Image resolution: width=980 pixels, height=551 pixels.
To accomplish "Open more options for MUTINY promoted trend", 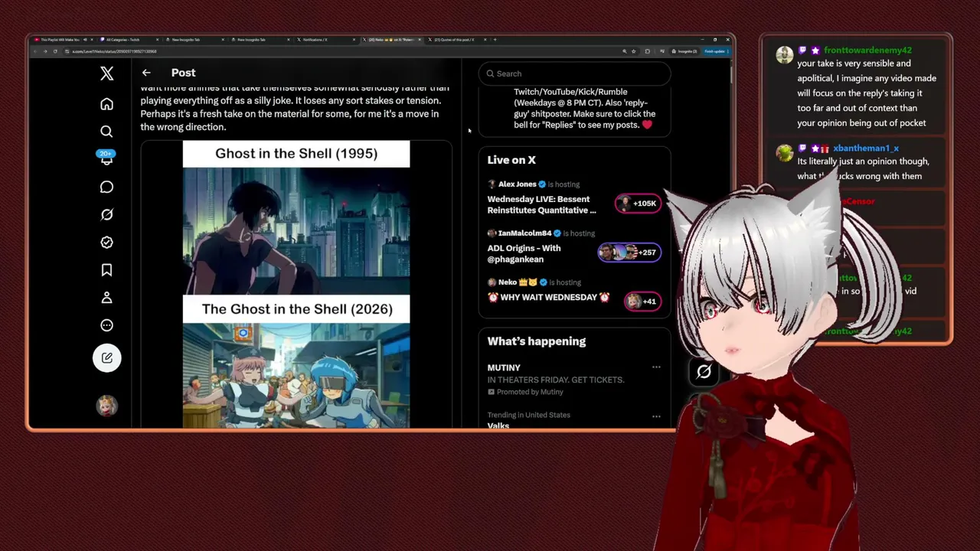I will pyautogui.click(x=656, y=367).
